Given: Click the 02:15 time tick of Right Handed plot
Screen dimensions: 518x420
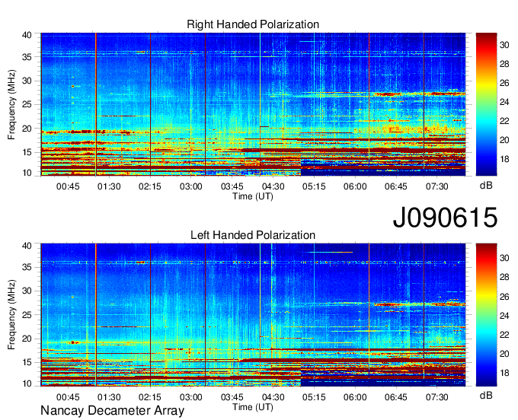Looking at the screenshot, I should point(150,186).
